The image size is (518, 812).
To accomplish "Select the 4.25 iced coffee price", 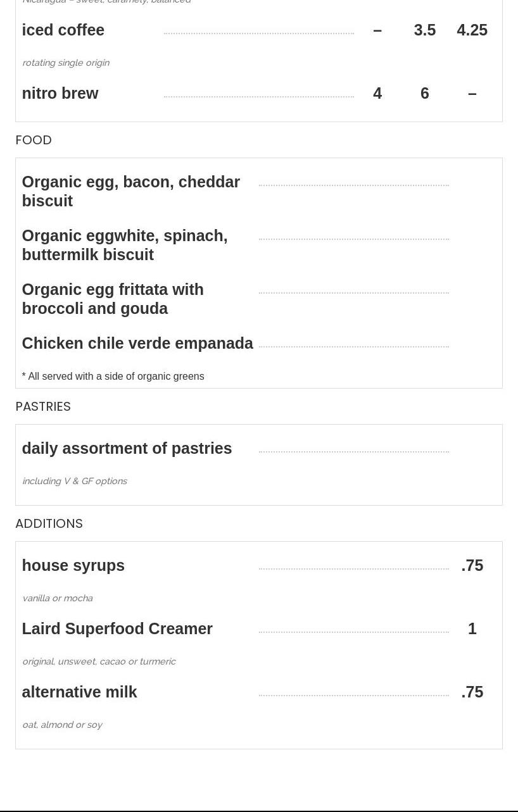I will [x=472, y=30].
